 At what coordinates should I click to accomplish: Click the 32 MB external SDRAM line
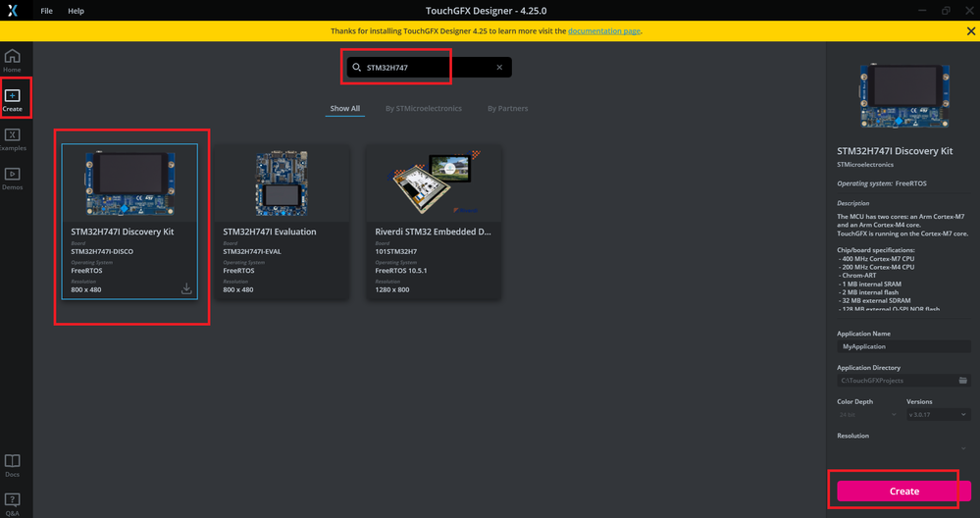click(874, 300)
